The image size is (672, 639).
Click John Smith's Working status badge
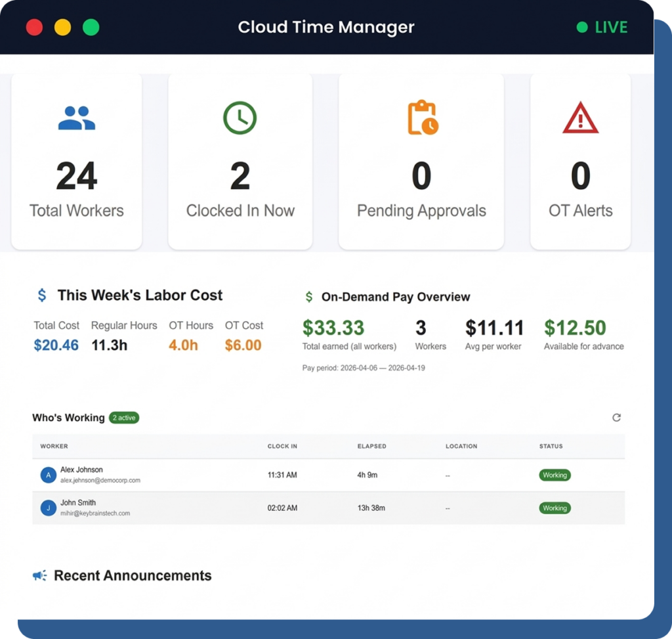(x=555, y=508)
